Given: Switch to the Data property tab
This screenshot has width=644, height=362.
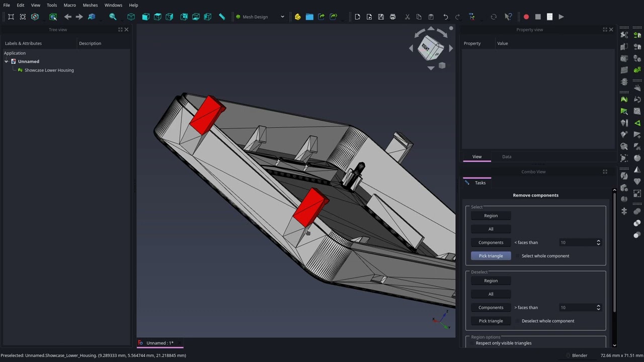Looking at the screenshot, I should point(507,156).
